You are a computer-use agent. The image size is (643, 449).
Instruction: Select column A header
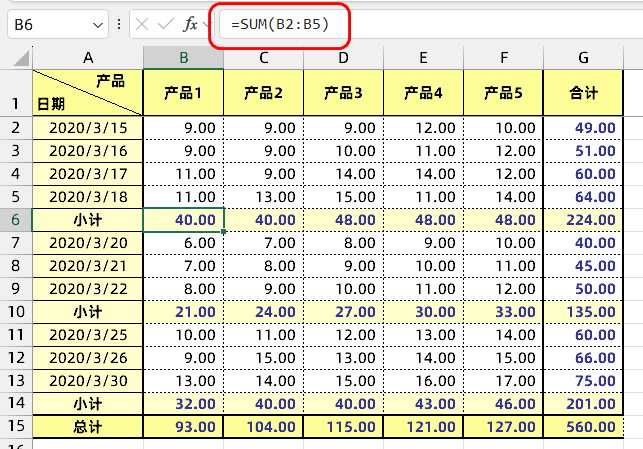tap(88, 58)
